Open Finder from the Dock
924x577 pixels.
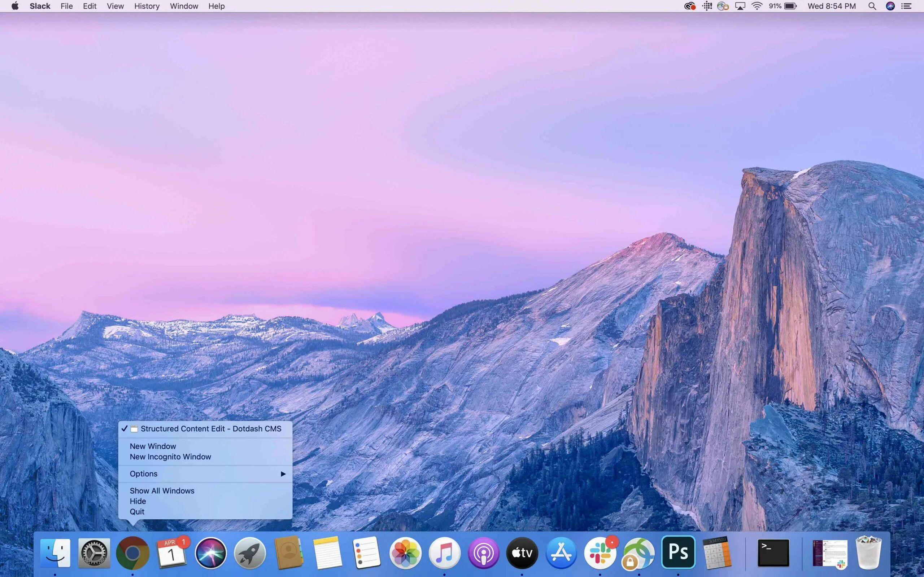point(55,552)
